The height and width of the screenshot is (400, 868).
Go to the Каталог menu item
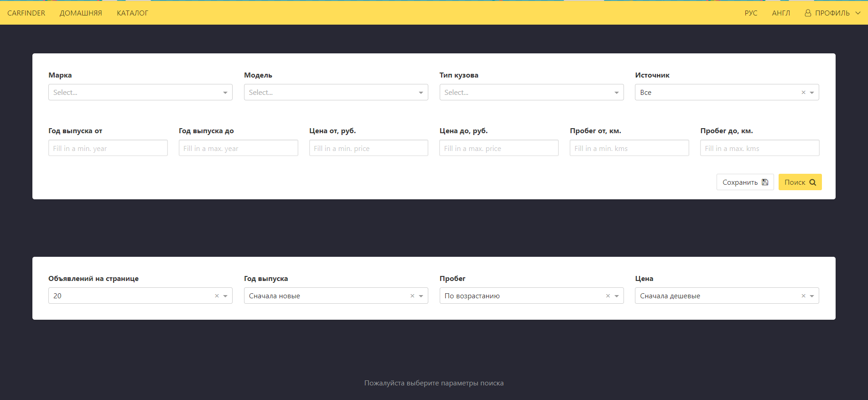coord(132,13)
